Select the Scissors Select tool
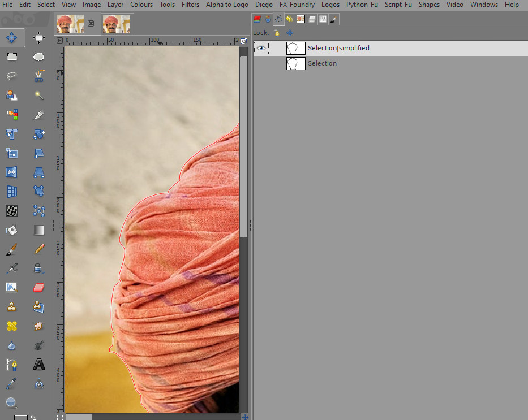Screen dimensions: 528x420 click(x=38, y=76)
